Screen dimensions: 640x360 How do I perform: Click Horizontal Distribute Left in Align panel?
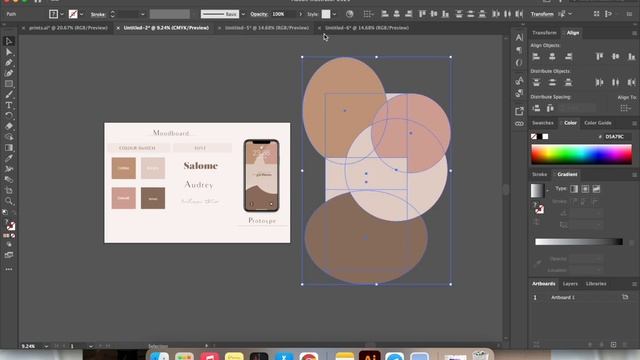point(599,82)
